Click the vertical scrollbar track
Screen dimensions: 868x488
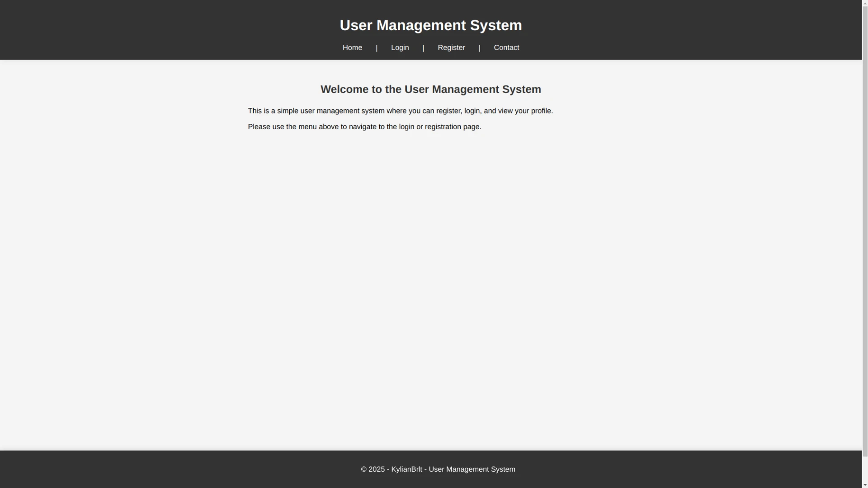(x=864, y=244)
